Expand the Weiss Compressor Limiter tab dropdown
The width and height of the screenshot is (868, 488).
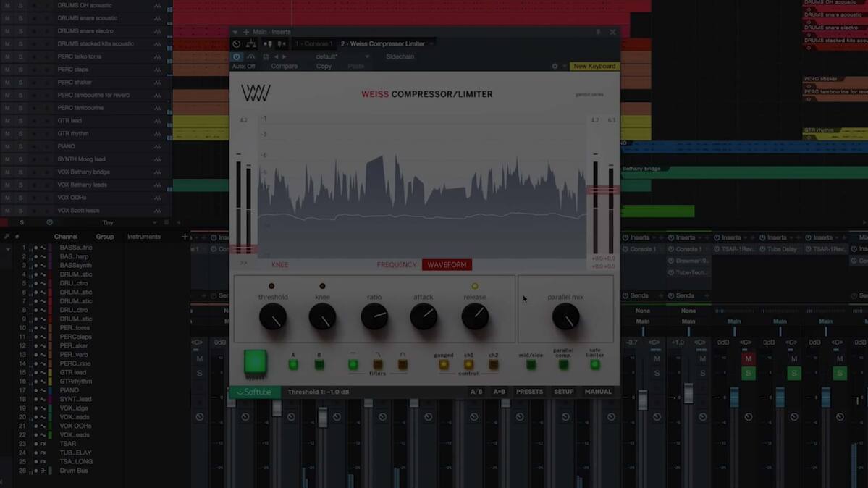click(430, 43)
